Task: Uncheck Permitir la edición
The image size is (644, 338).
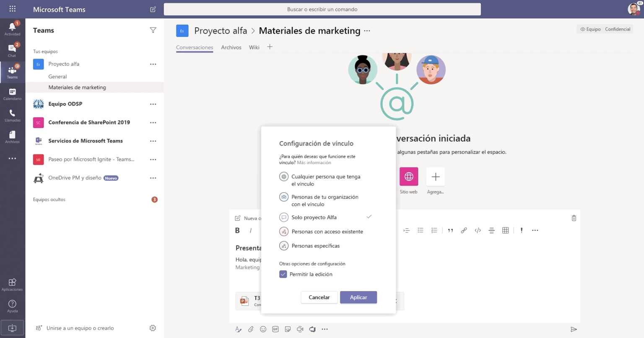Action: pyautogui.click(x=283, y=274)
